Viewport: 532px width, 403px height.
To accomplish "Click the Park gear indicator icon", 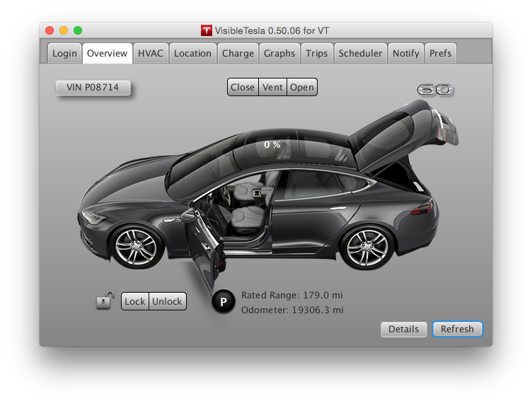I will point(224,301).
